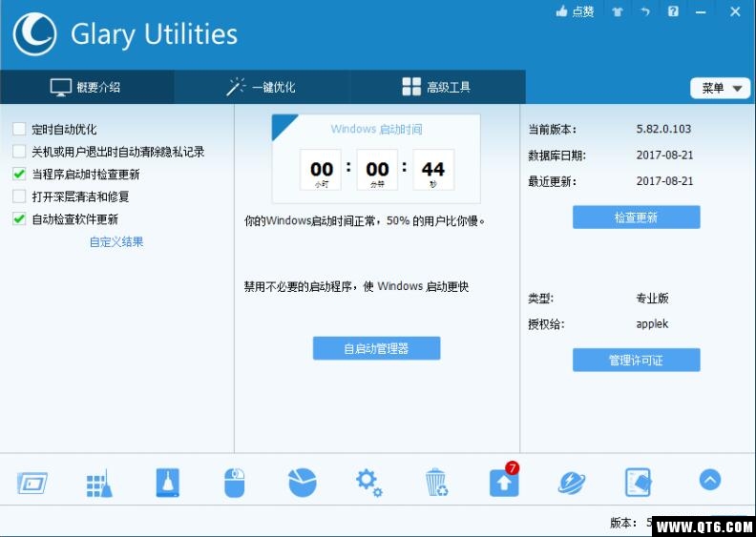Switch to the 概要介绍 tab

[x=87, y=87]
